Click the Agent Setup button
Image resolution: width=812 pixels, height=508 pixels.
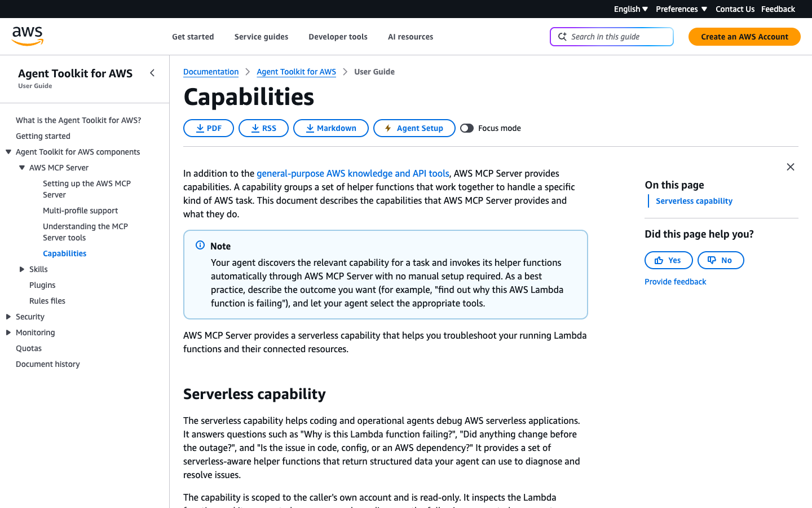click(x=414, y=128)
